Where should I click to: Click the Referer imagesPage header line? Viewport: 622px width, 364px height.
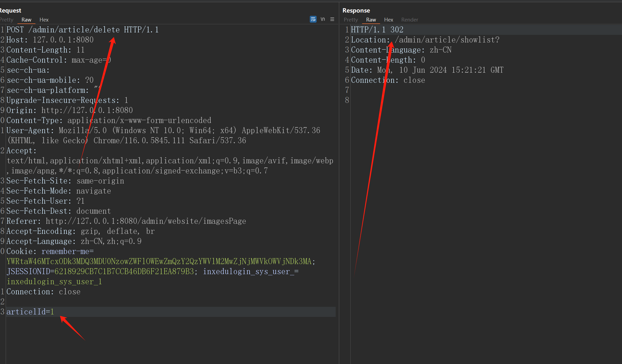coord(126,221)
